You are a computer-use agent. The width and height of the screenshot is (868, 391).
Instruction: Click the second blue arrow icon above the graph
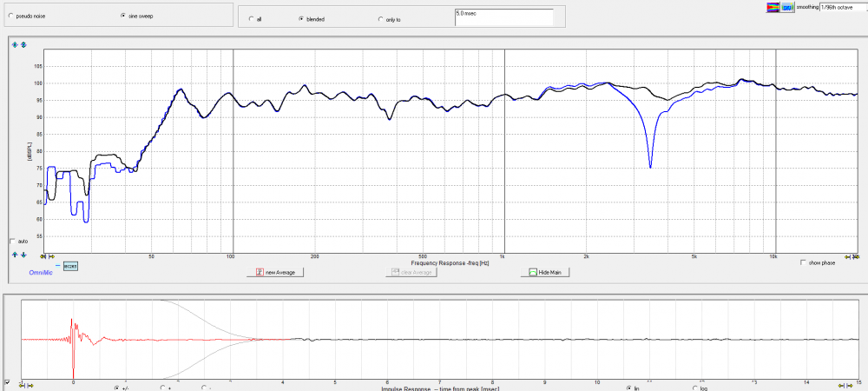tap(23, 45)
